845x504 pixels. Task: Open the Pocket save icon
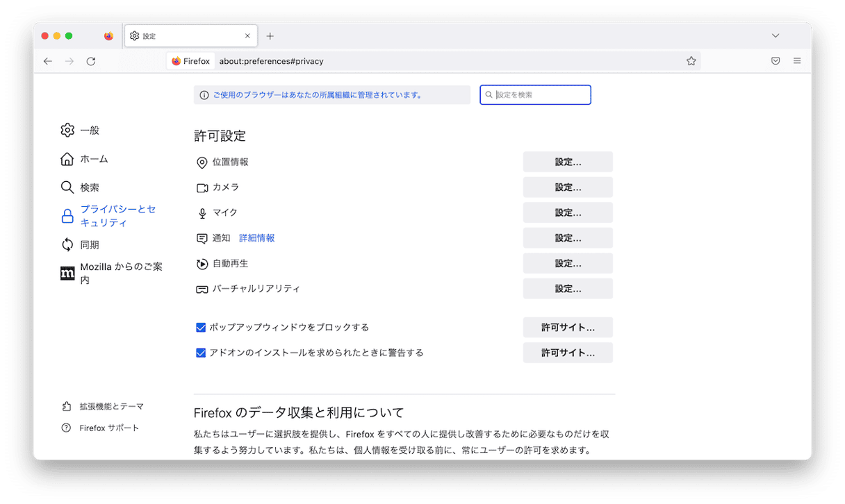pyautogui.click(x=776, y=61)
